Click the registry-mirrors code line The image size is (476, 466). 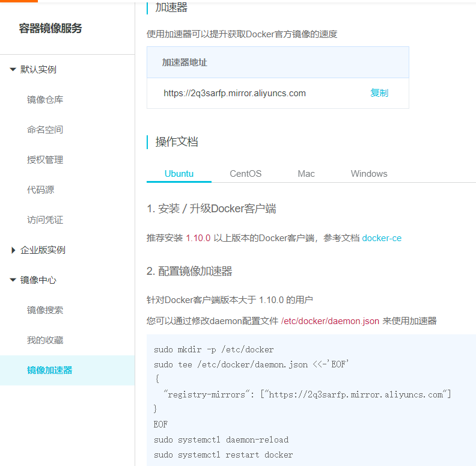307,394
